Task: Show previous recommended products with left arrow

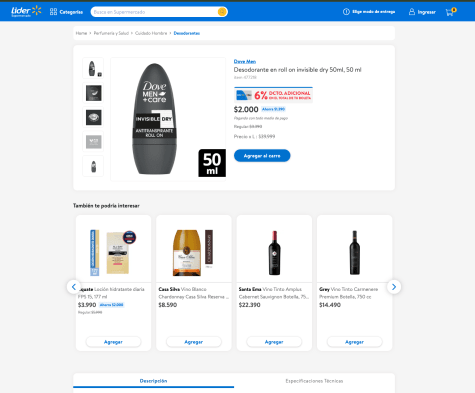Action: coord(74,287)
